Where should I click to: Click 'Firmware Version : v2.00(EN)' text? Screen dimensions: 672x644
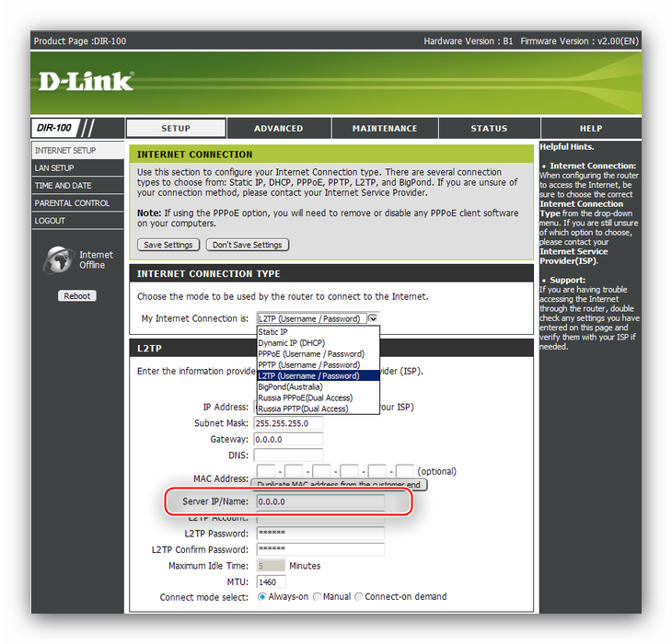point(579,41)
